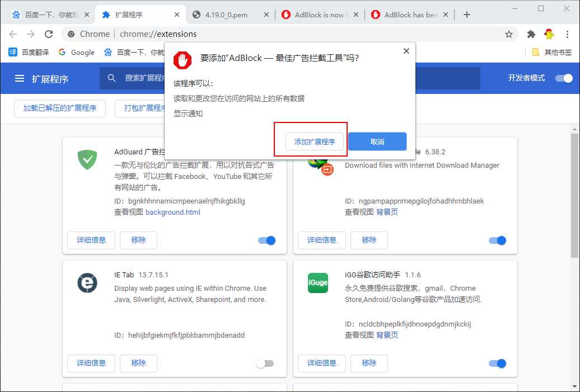Click the AdBlock red stop-hand icon in dialog
The image size is (580, 392).
point(183,60)
